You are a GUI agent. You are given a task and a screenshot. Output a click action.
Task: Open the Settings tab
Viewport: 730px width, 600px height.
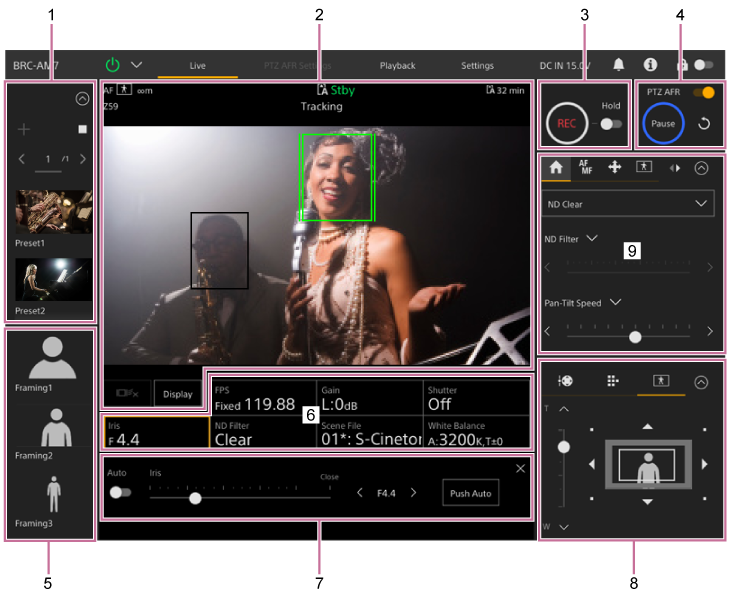477,66
